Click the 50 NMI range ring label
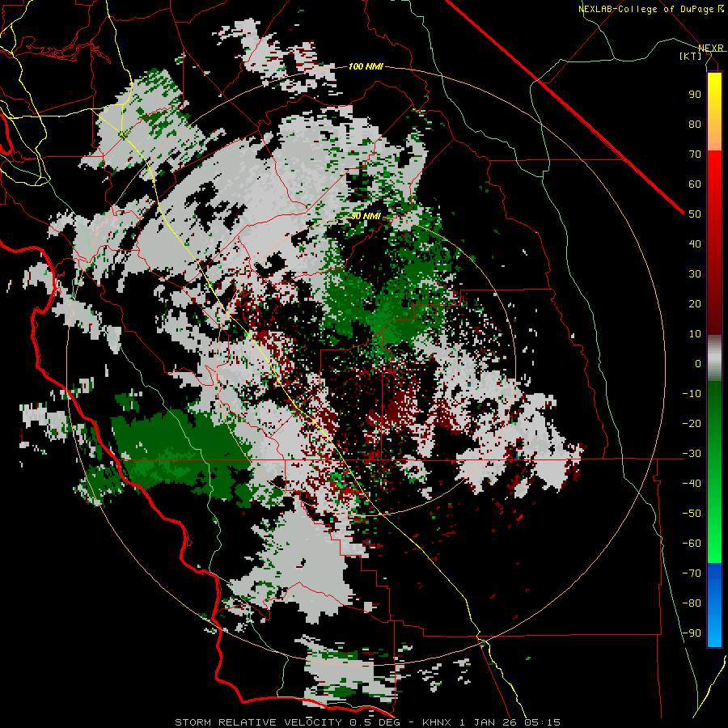728x728 pixels. (x=366, y=216)
